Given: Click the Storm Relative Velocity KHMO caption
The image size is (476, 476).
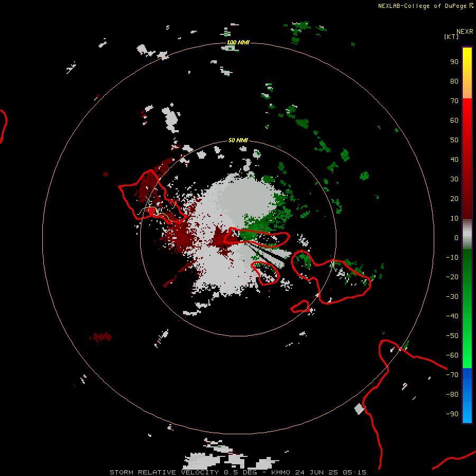Looking at the screenshot, I should (238, 472).
